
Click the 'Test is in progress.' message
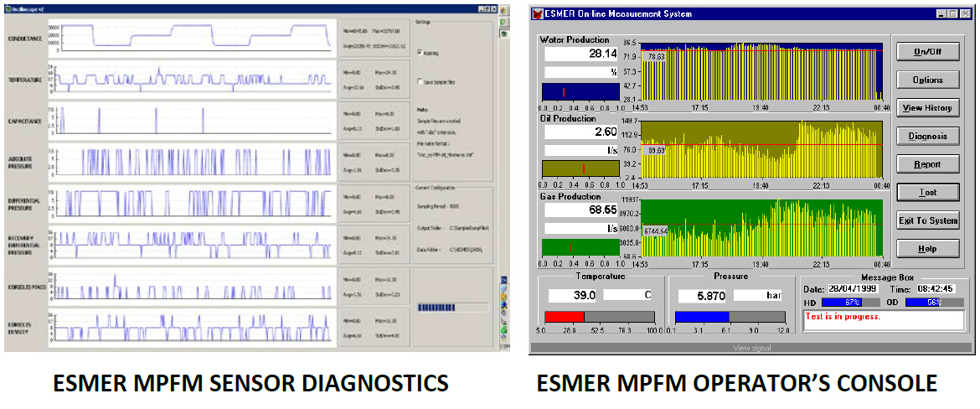843,317
